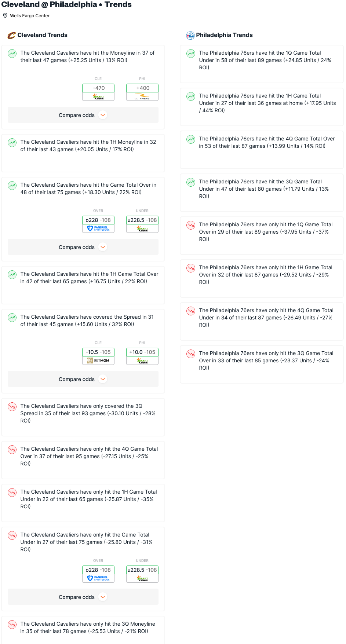
Task: Click the Cleveland Cavaliers logo icon
Action: click(x=12, y=35)
